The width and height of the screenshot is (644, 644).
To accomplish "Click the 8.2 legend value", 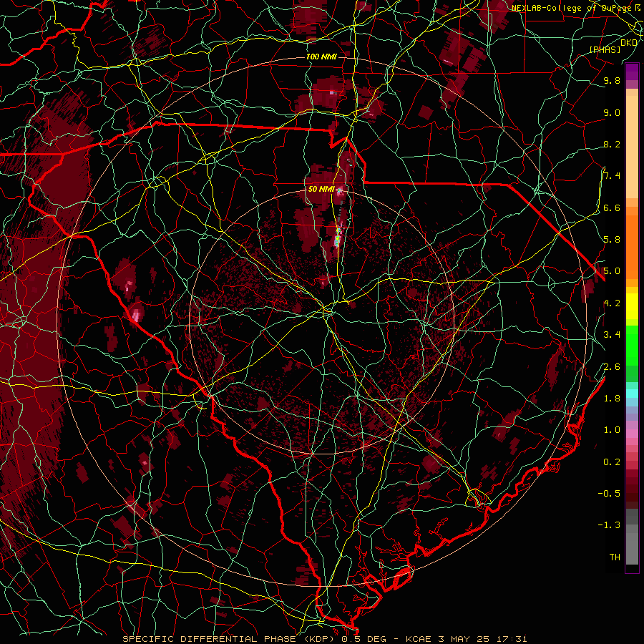I will (x=612, y=144).
